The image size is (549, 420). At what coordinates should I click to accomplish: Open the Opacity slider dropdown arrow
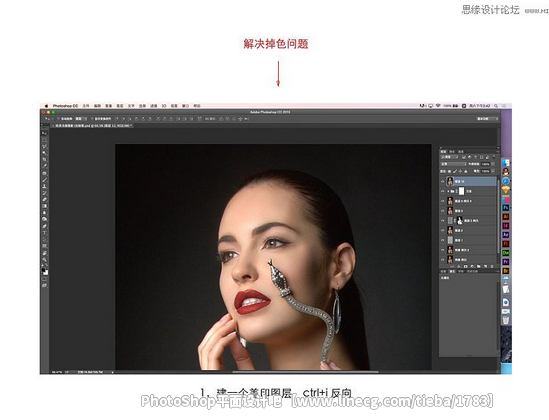(x=493, y=164)
